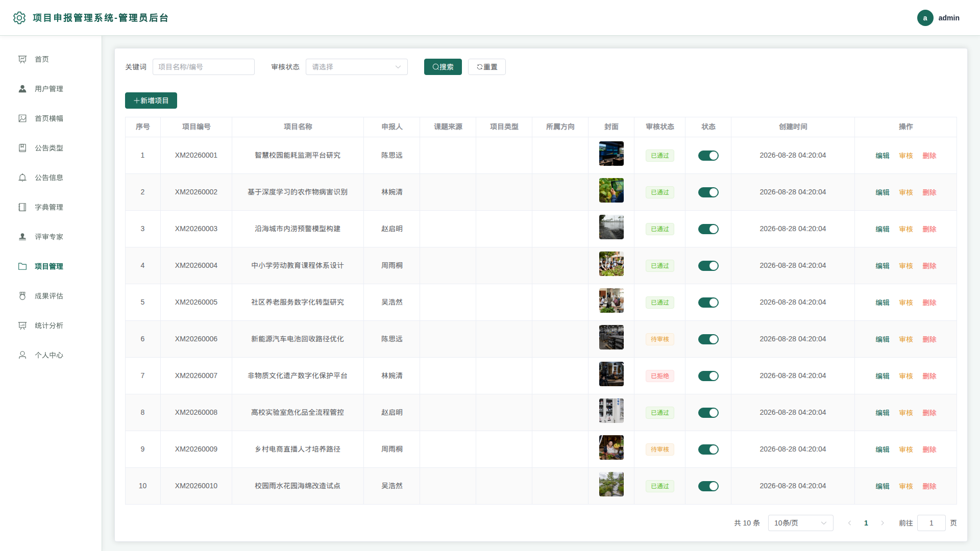Open cover thumbnail of XM20260001
The width and height of the screenshot is (980, 551).
[611, 154]
